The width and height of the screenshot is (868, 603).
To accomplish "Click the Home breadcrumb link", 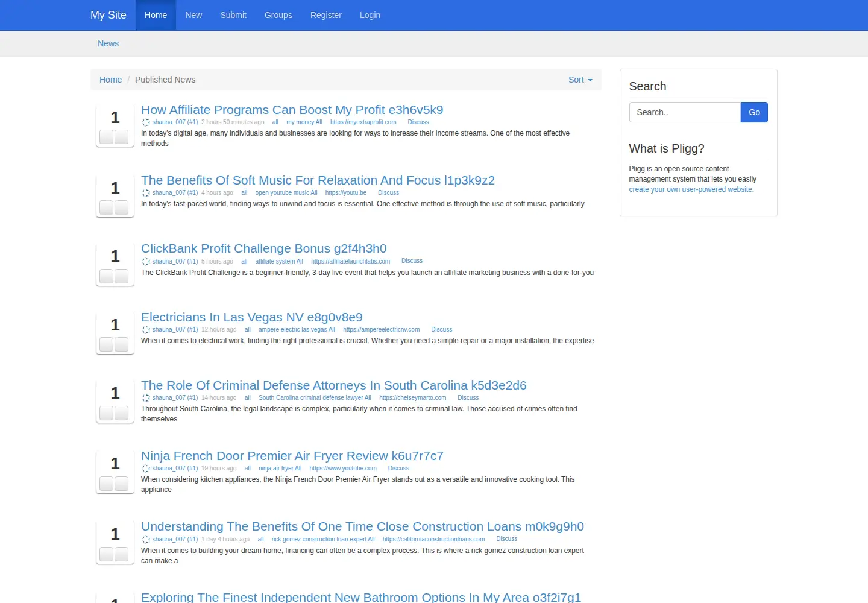I will (110, 80).
